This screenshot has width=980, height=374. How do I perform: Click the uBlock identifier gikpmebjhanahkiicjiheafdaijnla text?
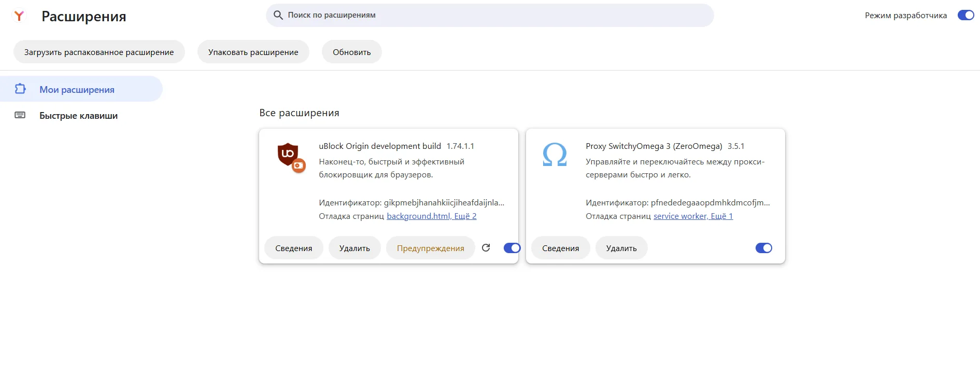point(444,202)
